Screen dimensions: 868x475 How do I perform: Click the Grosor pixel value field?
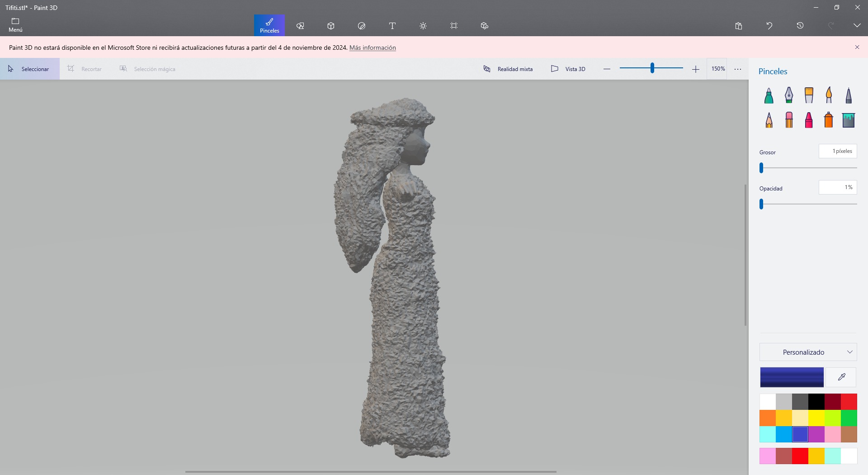[838, 151]
